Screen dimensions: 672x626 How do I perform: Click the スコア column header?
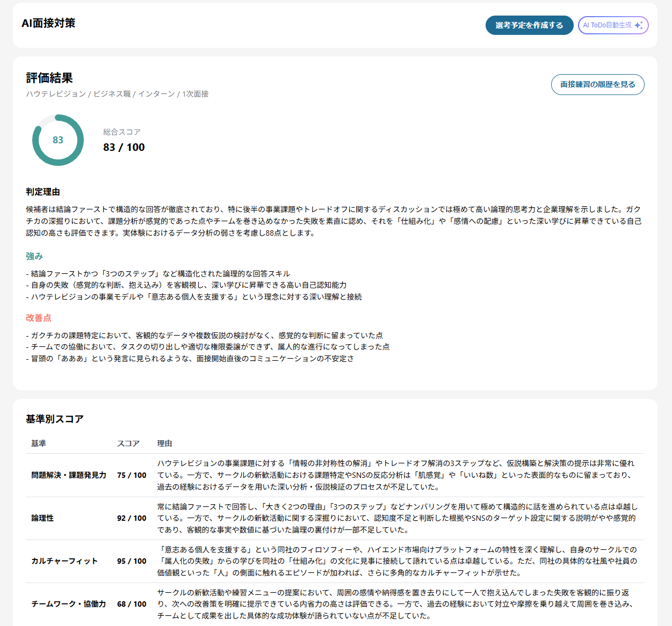128,443
